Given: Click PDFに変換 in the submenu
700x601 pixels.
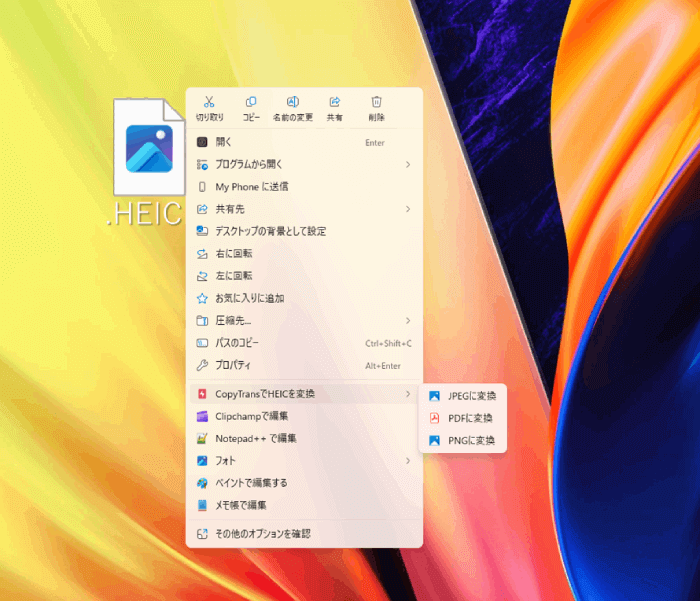Looking at the screenshot, I should 462,418.
